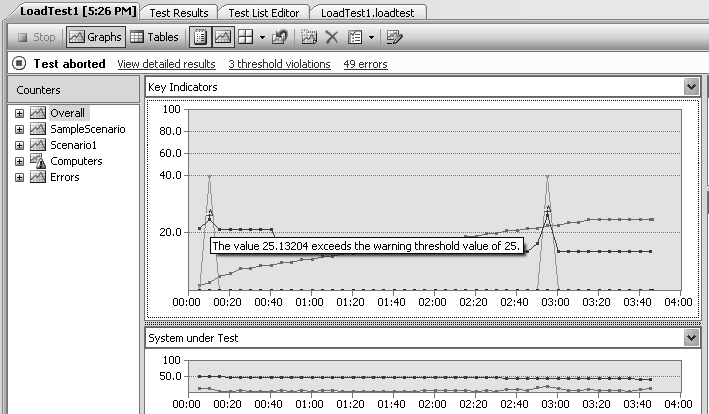
Task: Click the edit analysis notes pencil icon
Action: tap(394, 37)
